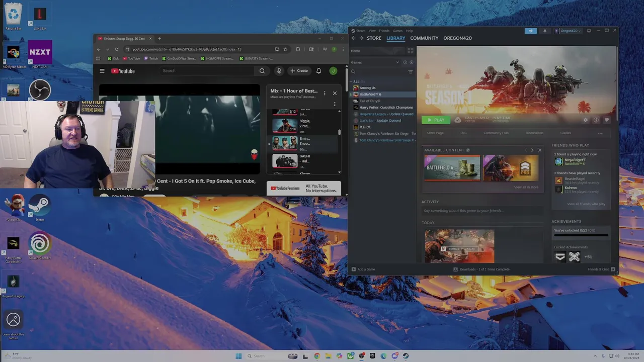This screenshot has height=362, width=644.
Task: Open Battlefield 6 manage gear icon
Action: 585,120
